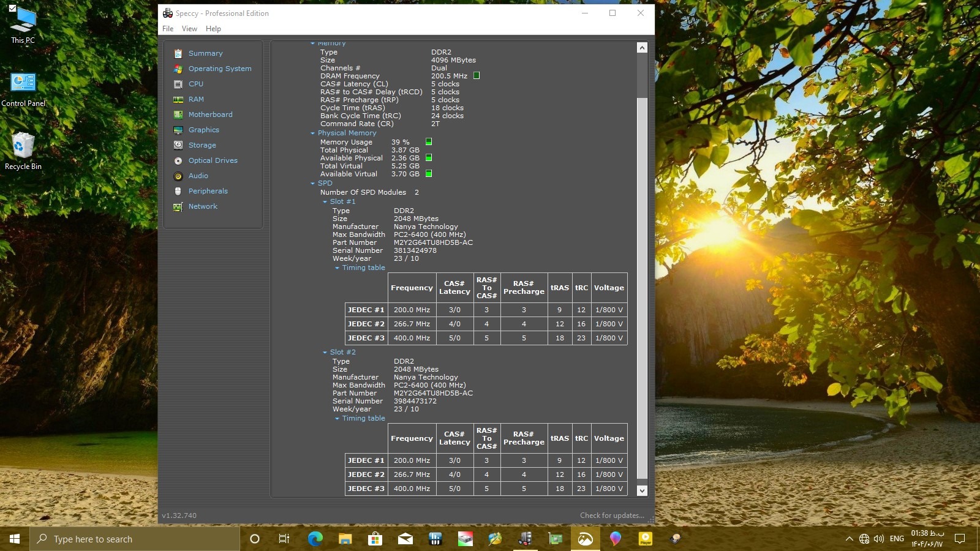The width and height of the screenshot is (980, 551).
Task: Collapse the Slot #2 node
Action: [x=325, y=352]
